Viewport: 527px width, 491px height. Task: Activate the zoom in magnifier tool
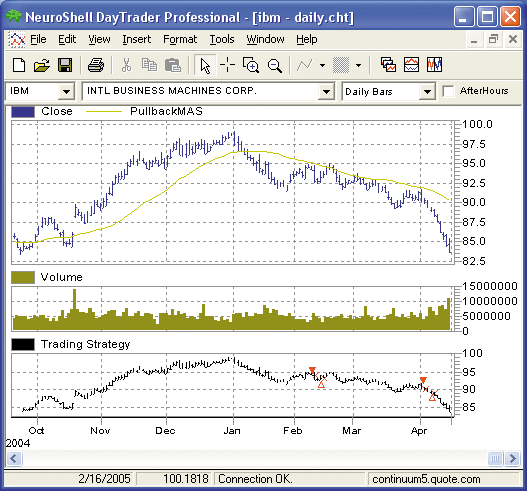pyautogui.click(x=251, y=65)
